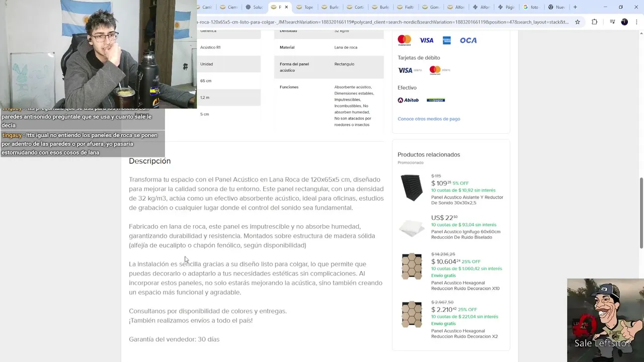Open Hexagonal Decoracion X10 thumbnail

(412, 266)
